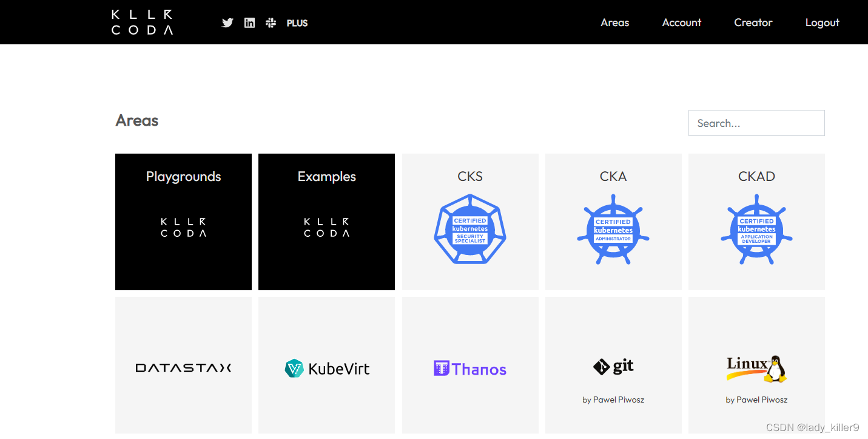Viewport: 868px width, 439px height.
Task: Click Logout in the header
Action: click(x=823, y=22)
